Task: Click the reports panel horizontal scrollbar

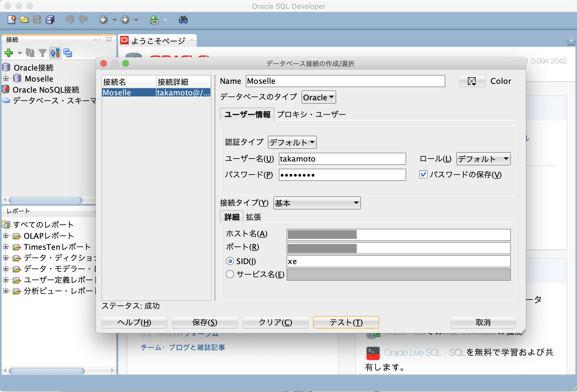Action: pyautogui.click(x=47, y=371)
